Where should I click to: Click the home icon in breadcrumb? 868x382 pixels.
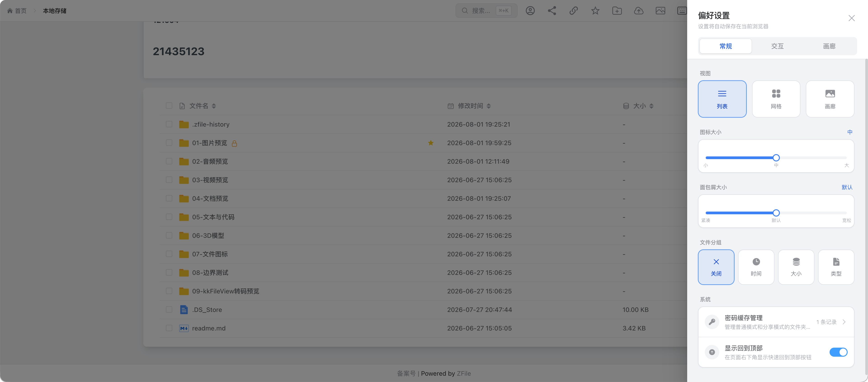[10, 11]
